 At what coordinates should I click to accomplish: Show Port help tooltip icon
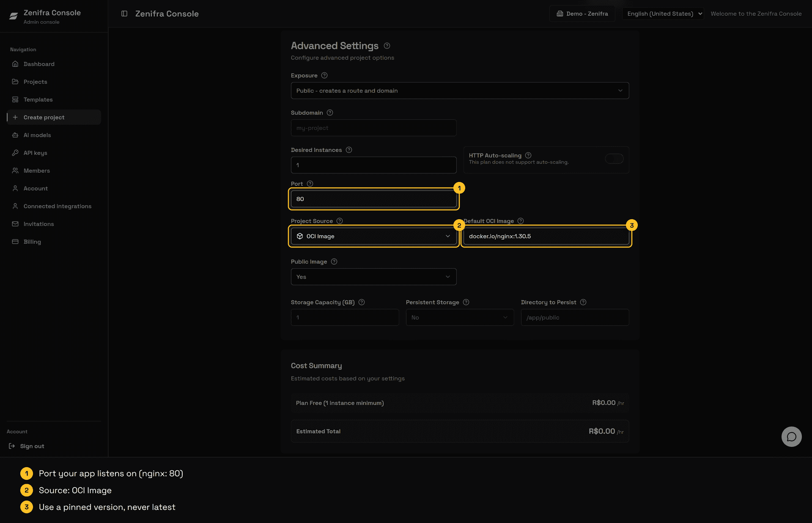(x=310, y=184)
